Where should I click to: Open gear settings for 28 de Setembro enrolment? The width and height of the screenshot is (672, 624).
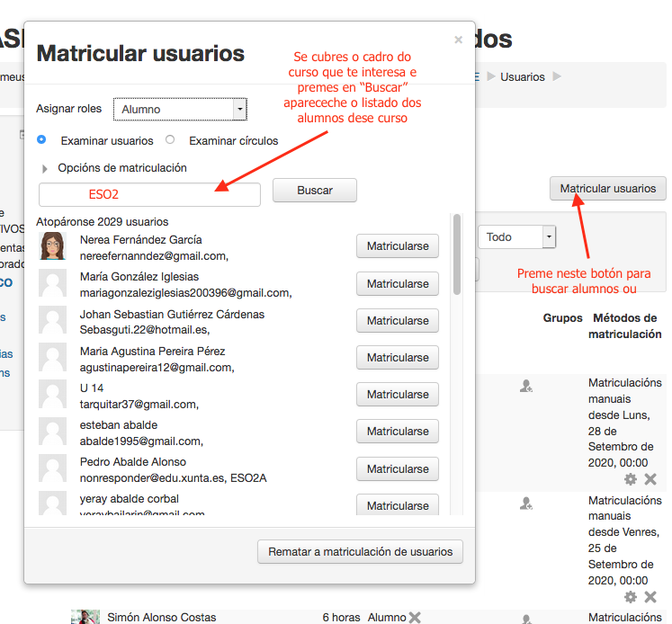pyautogui.click(x=631, y=479)
